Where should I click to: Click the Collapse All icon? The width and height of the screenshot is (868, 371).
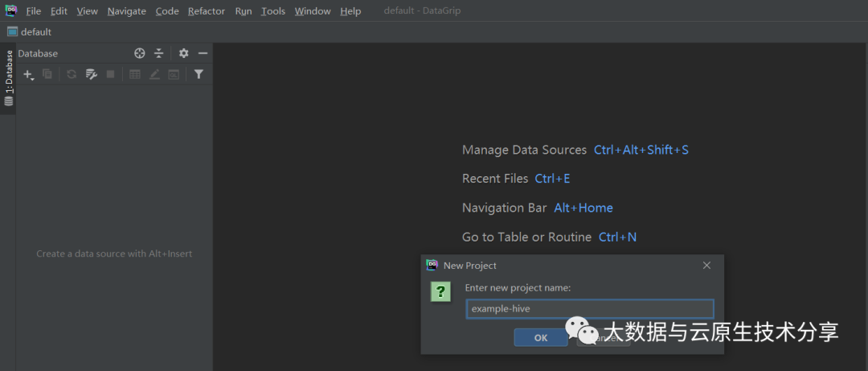(x=159, y=53)
